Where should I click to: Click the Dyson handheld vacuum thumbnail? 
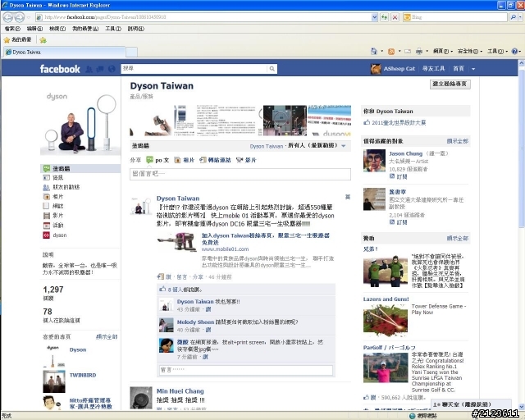coord(177,242)
